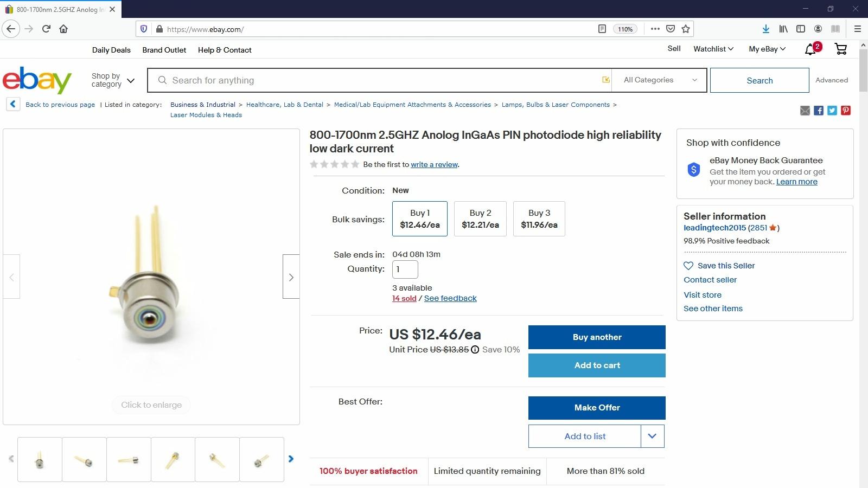The image size is (868, 488).
Task: Click main product image to enlarge
Action: (x=151, y=277)
